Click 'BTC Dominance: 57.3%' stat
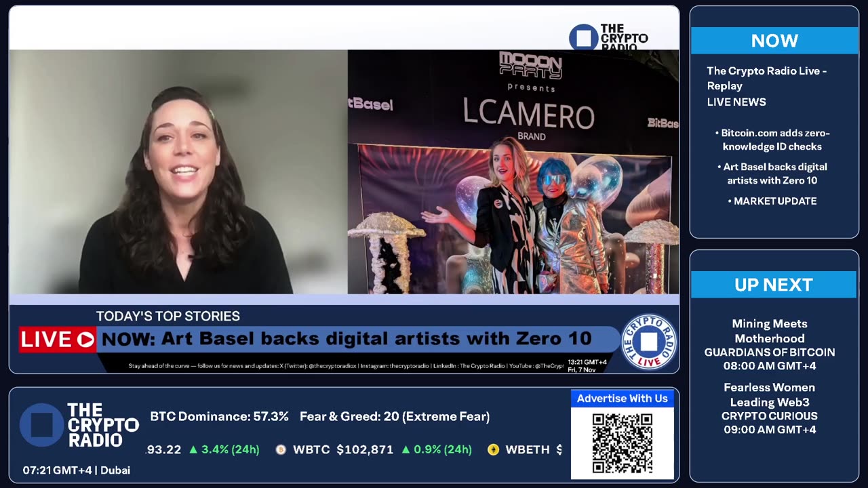 (x=220, y=417)
